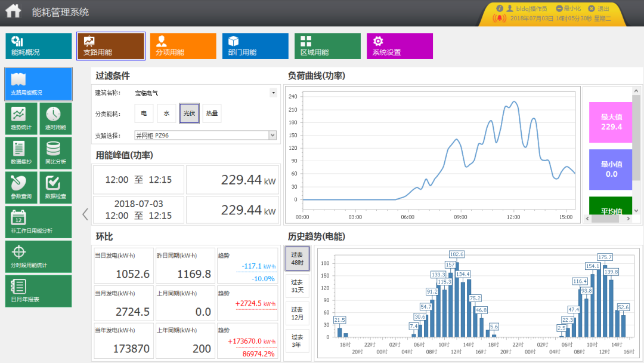Screen dimensions: 644x363
Task: Click the home icon in title bar
Action: [13, 11]
